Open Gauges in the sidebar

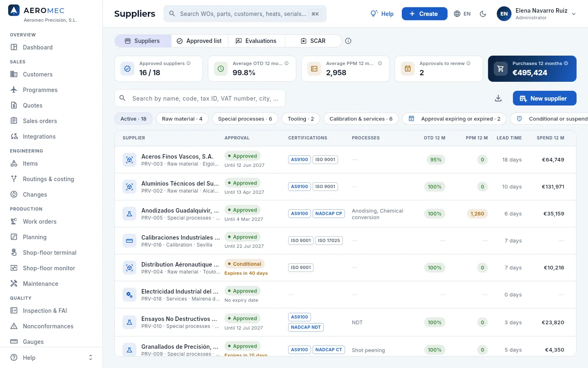pyautogui.click(x=51, y=342)
